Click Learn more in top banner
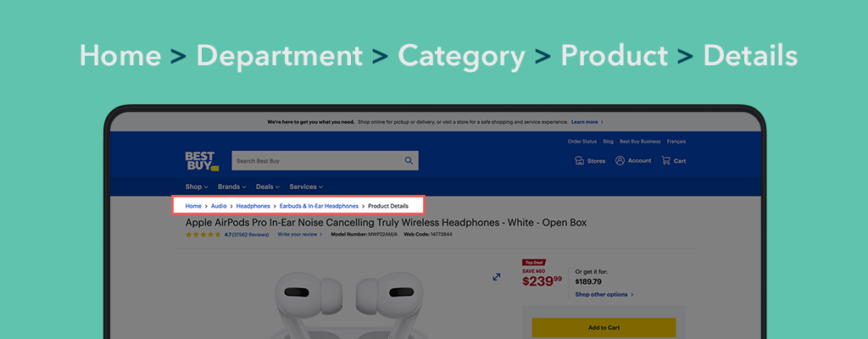 click(587, 122)
